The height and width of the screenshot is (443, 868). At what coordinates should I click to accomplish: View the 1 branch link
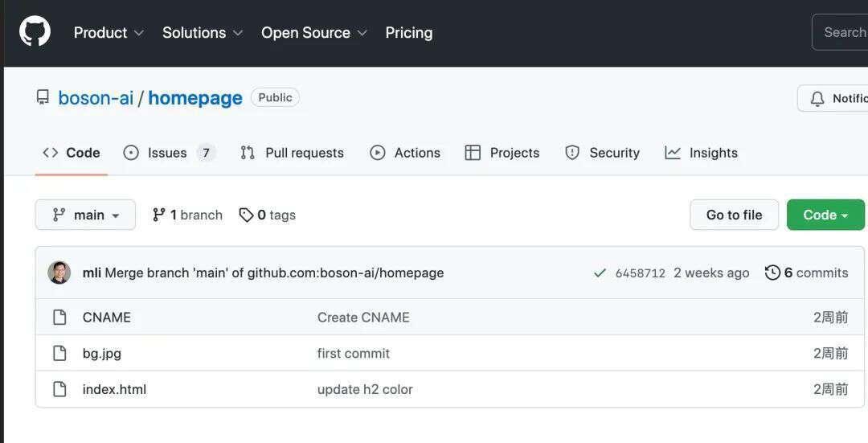187,215
